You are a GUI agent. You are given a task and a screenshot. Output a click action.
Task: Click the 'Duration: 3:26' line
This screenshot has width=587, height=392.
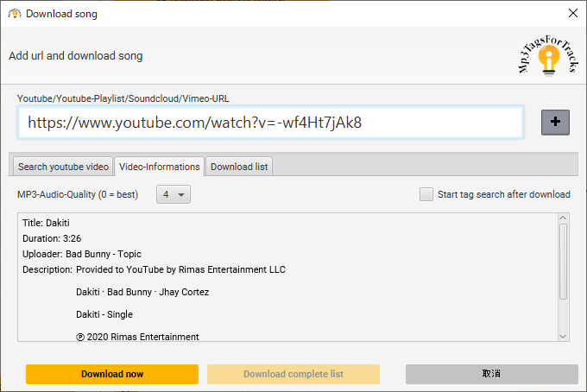(52, 238)
